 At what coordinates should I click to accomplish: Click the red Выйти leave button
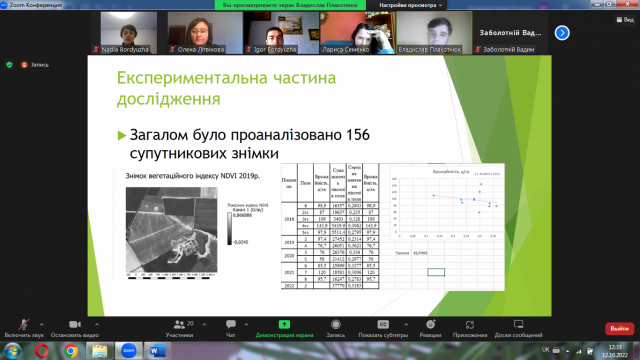(619, 329)
